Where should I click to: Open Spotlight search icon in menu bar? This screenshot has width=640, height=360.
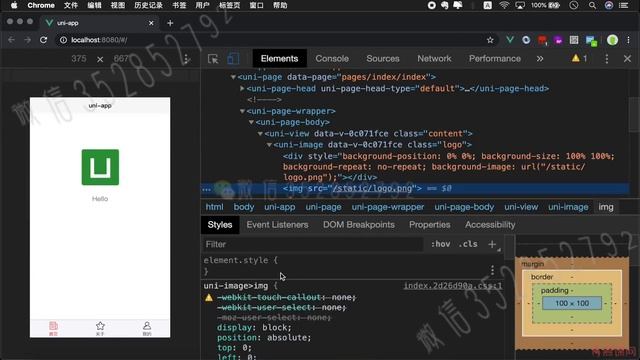592,5
